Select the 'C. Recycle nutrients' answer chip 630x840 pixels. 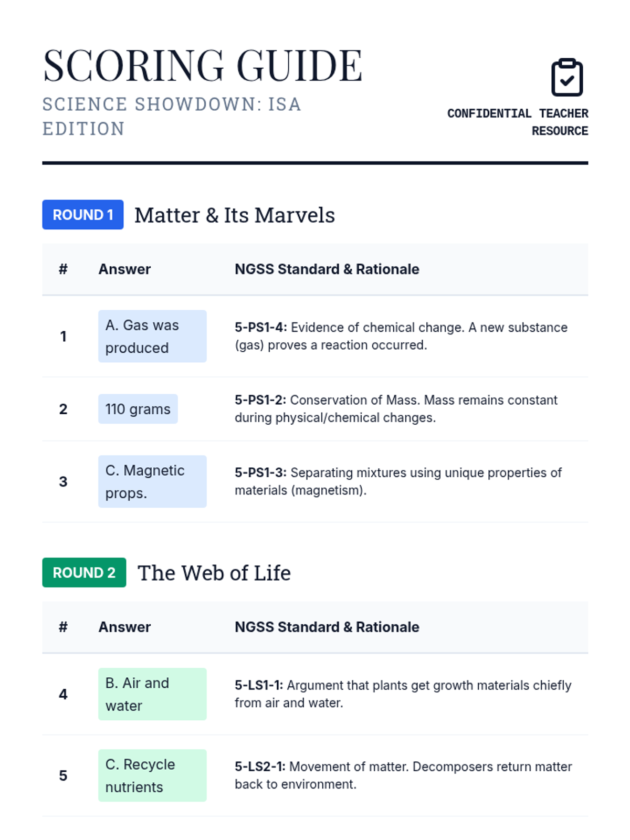tap(152, 775)
